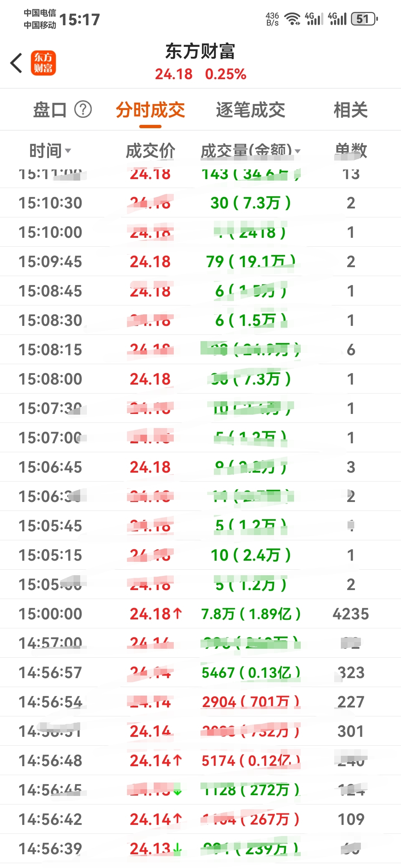This screenshot has height=868, width=401.
Task: Select the 15:10:30 trade row
Action: (200, 203)
